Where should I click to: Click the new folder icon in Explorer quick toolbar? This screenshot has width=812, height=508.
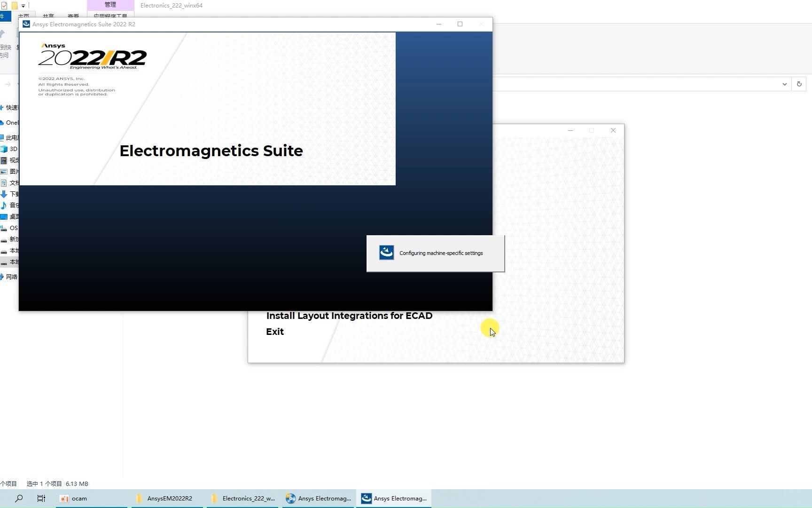click(15, 6)
